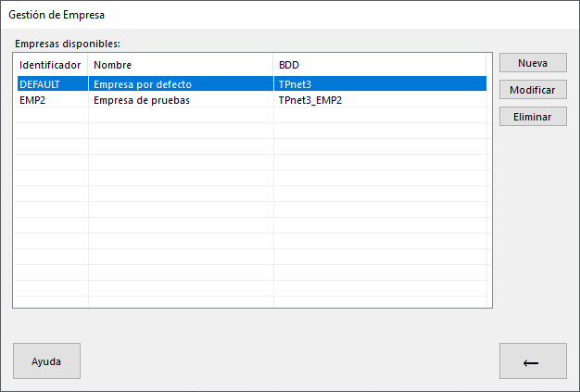
Task: Click the back arrow button
Action: (x=533, y=360)
